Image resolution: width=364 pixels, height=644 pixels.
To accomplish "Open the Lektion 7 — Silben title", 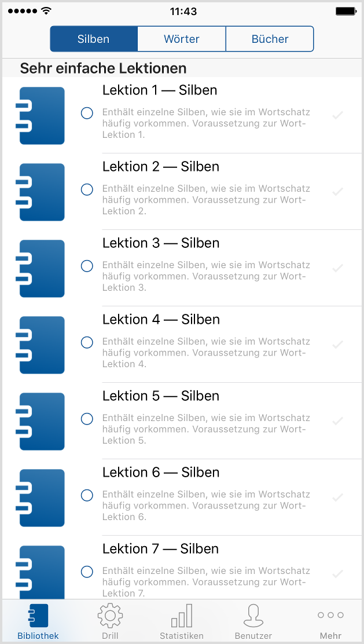I will [160, 548].
